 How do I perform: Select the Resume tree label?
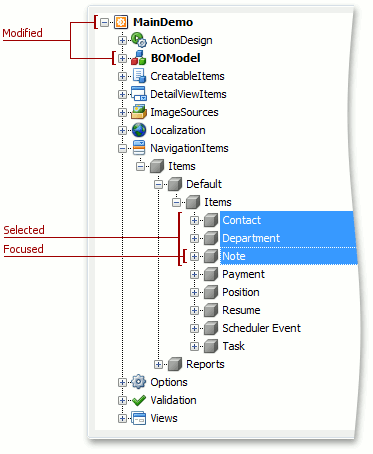point(241,310)
